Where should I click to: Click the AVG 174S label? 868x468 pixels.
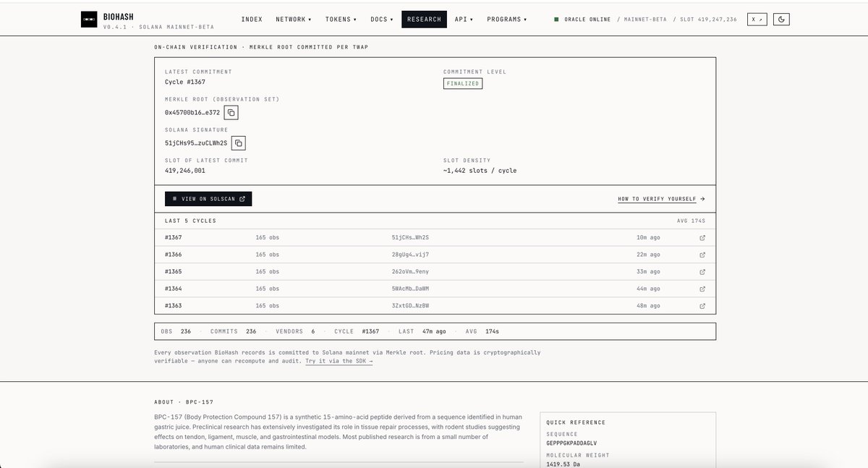pyautogui.click(x=691, y=221)
